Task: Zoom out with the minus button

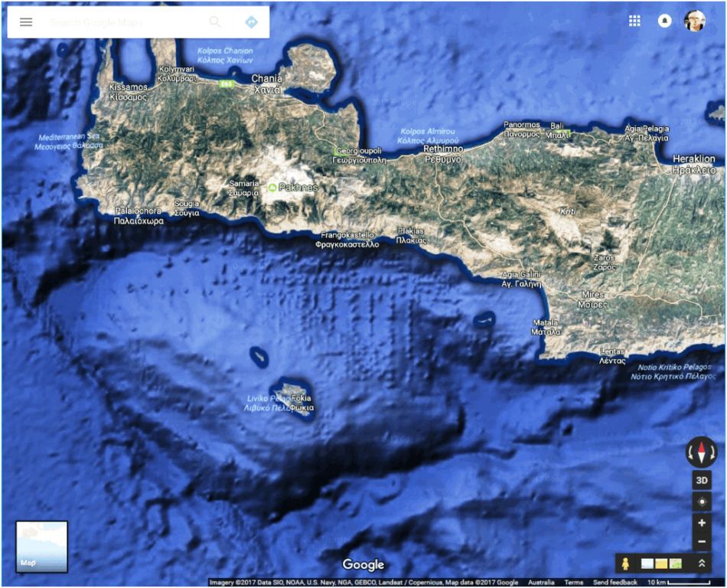Action: 702,541
